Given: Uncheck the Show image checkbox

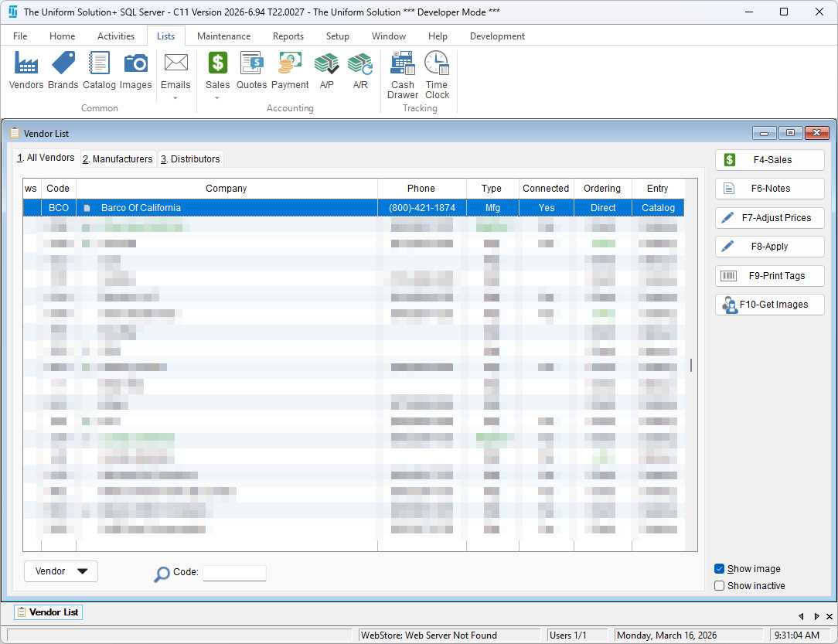Looking at the screenshot, I should [x=720, y=569].
